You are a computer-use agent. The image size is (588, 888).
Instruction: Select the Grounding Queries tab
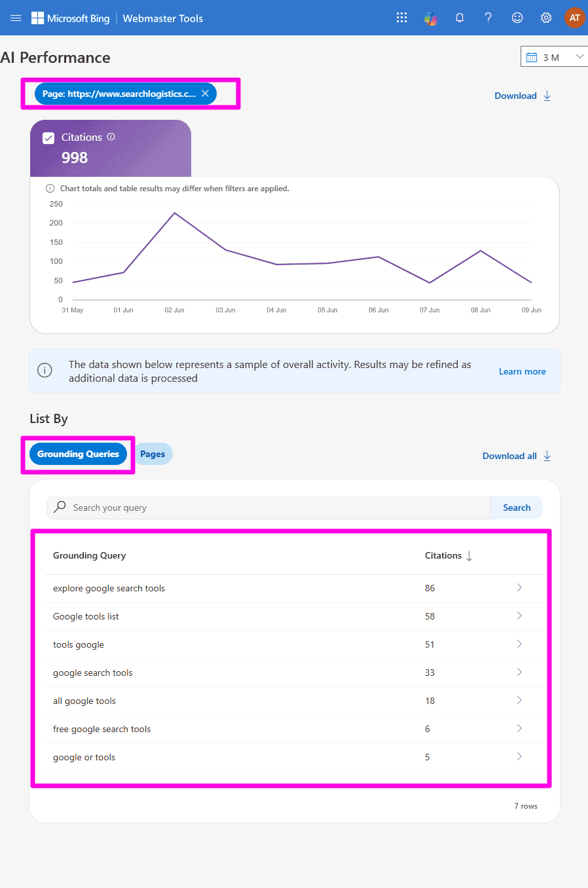tap(78, 454)
